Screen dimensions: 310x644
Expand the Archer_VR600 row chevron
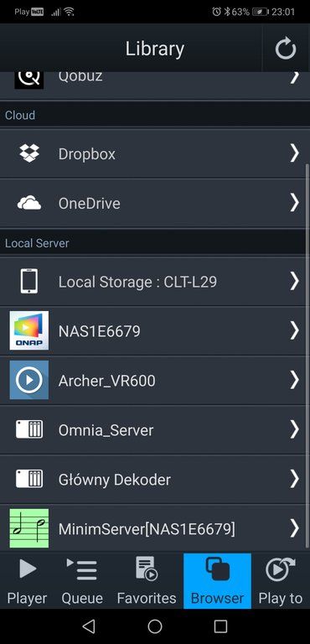tap(294, 381)
